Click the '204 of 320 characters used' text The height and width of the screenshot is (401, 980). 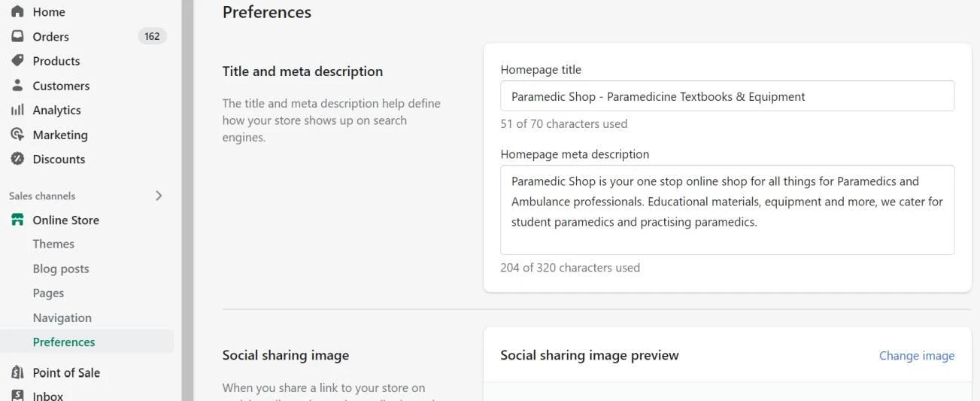click(x=570, y=267)
